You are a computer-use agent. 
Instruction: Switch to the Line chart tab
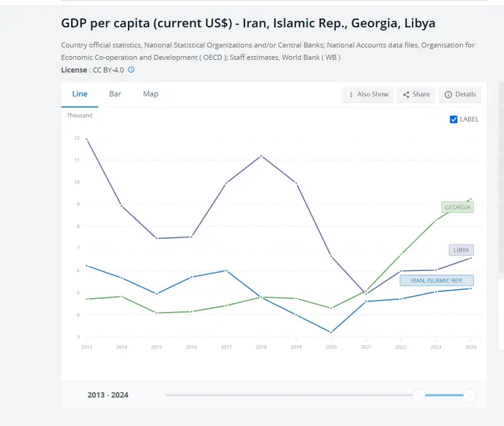click(80, 94)
